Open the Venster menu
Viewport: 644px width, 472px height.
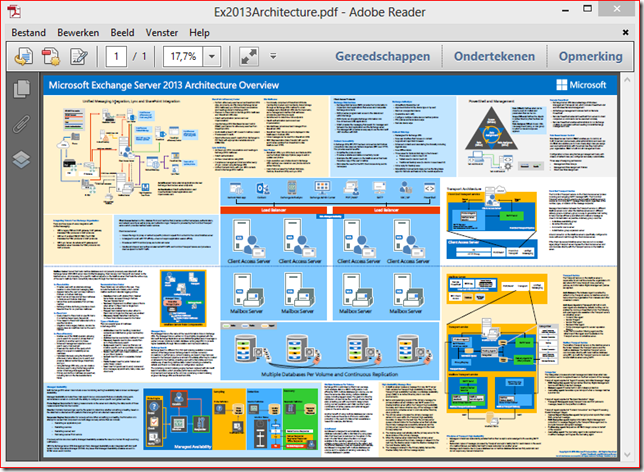(162, 32)
